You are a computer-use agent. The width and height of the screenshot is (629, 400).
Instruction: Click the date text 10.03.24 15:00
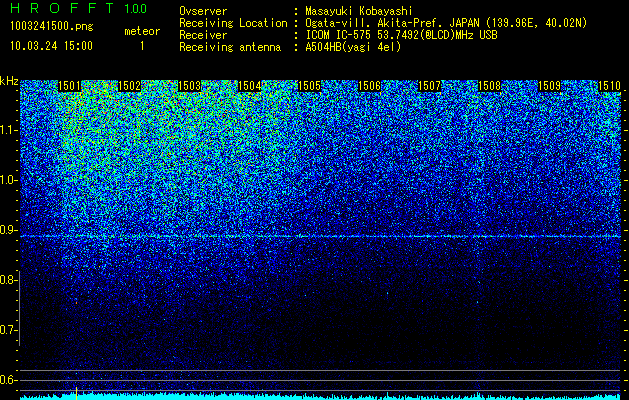click(51, 46)
